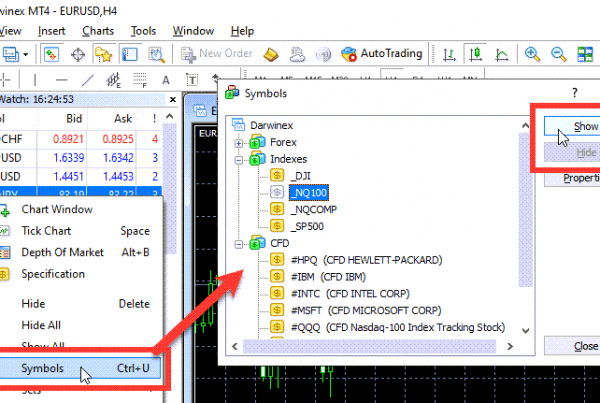Image resolution: width=600 pixels, height=403 pixels.
Task: Open the Tools menu
Action: [143, 31]
